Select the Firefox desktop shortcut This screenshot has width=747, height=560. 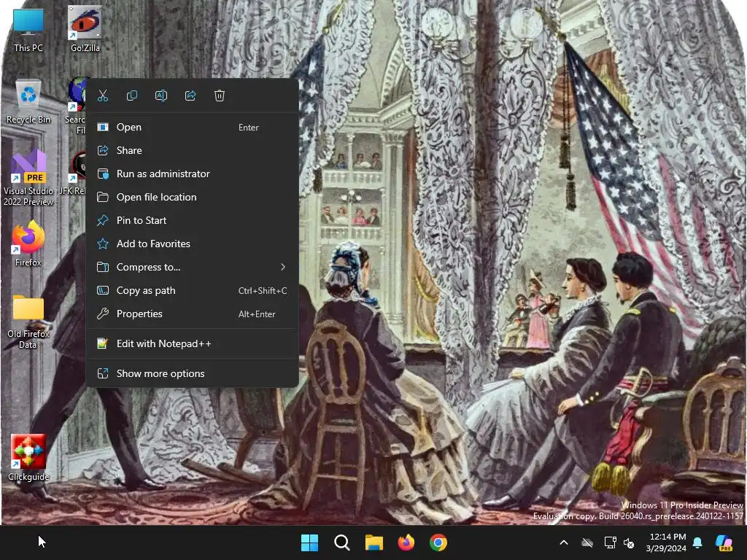coord(28,244)
